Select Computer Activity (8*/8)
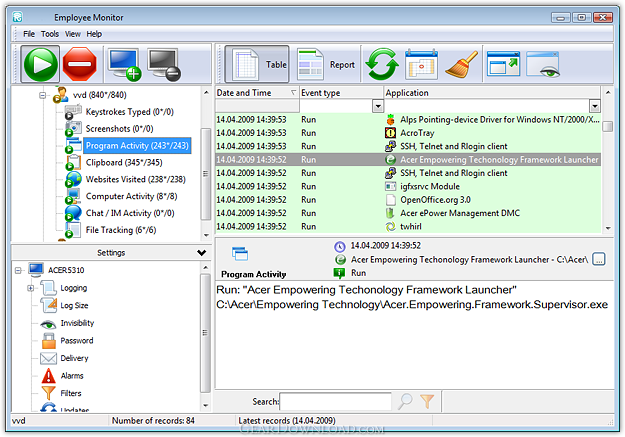The height and width of the screenshot is (437, 625). pos(131,196)
